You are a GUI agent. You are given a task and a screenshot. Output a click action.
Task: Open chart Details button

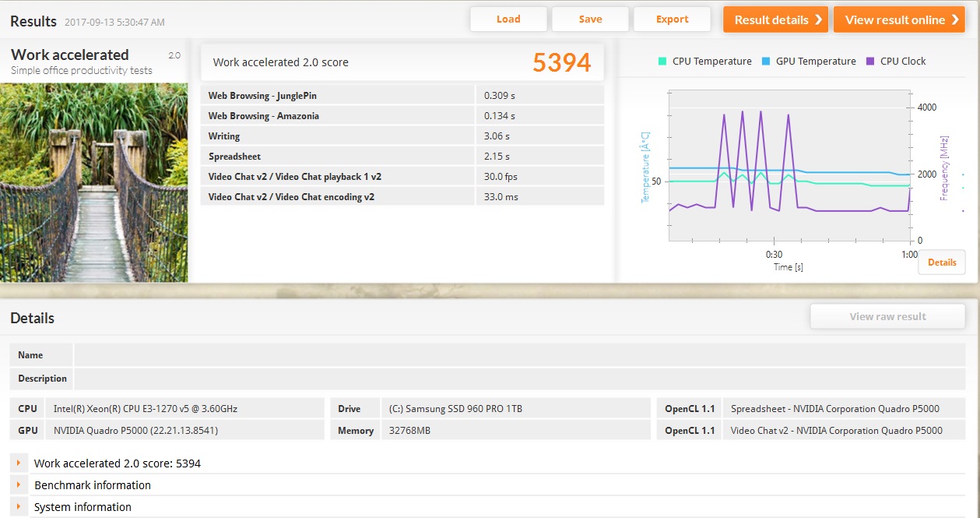click(x=941, y=263)
